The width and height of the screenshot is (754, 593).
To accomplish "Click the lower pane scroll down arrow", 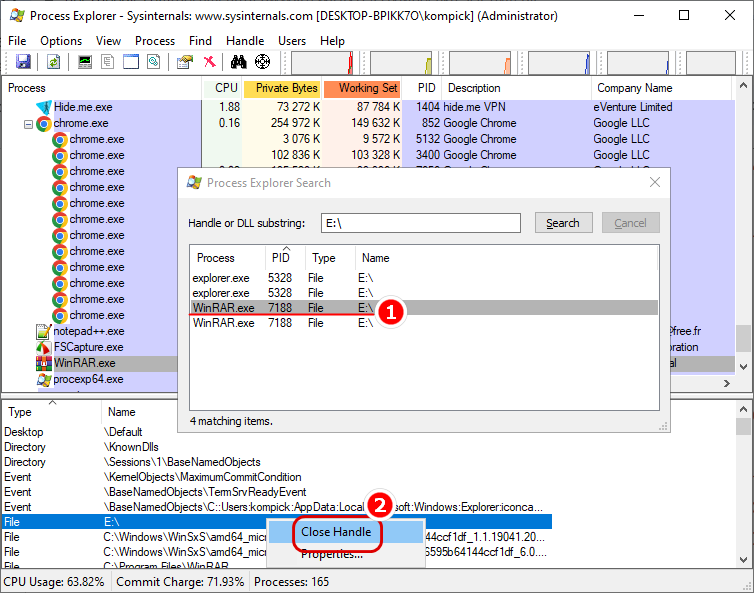I will [743, 559].
